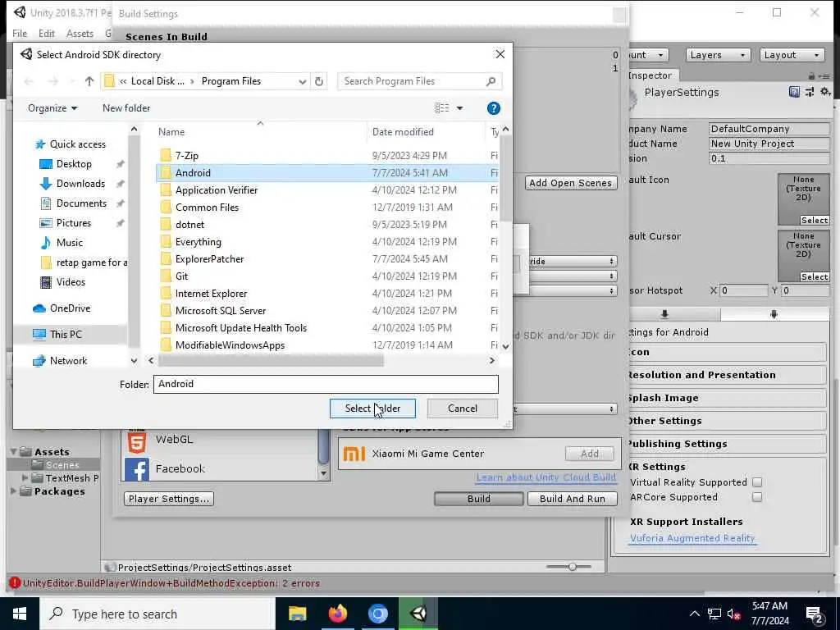Viewport: 840px width, 630px height.
Task: Click the file list horizontal scrollbar
Action: [x=271, y=361]
